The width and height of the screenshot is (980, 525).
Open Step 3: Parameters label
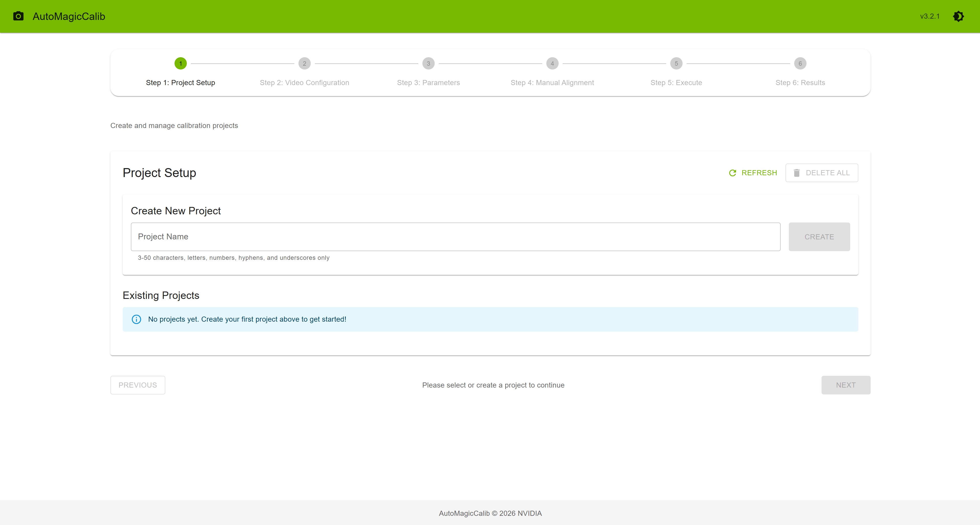(x=428, y=83)
